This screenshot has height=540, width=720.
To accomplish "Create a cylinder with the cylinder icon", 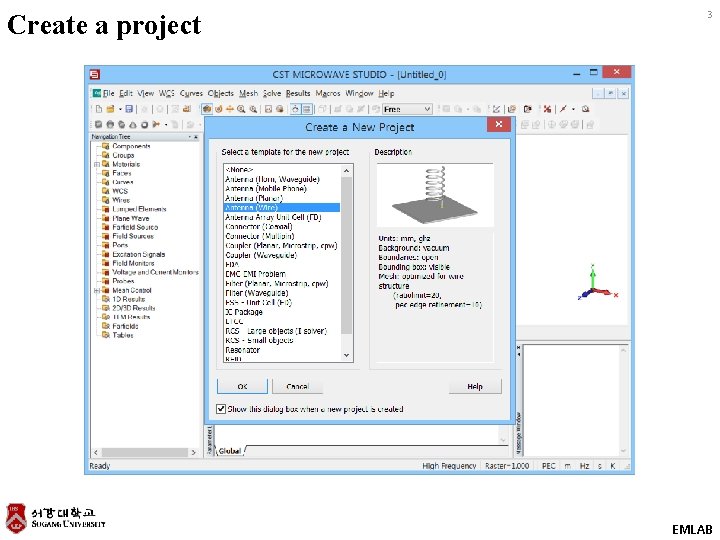I will (122, 124).
